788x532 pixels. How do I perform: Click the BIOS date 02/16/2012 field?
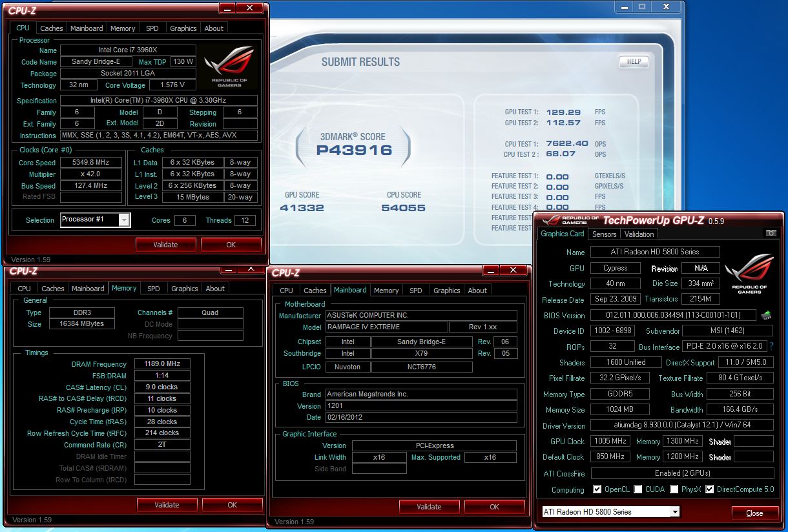[421, 418]
